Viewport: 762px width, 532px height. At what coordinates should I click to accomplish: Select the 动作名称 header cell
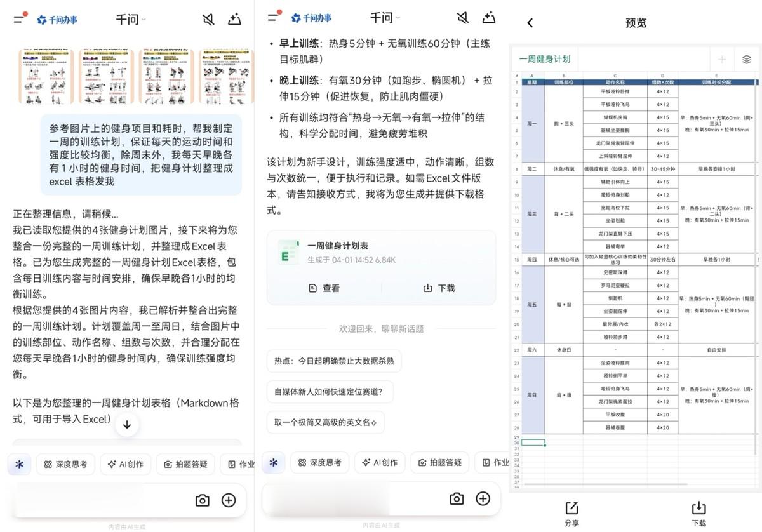click(615, 82)
